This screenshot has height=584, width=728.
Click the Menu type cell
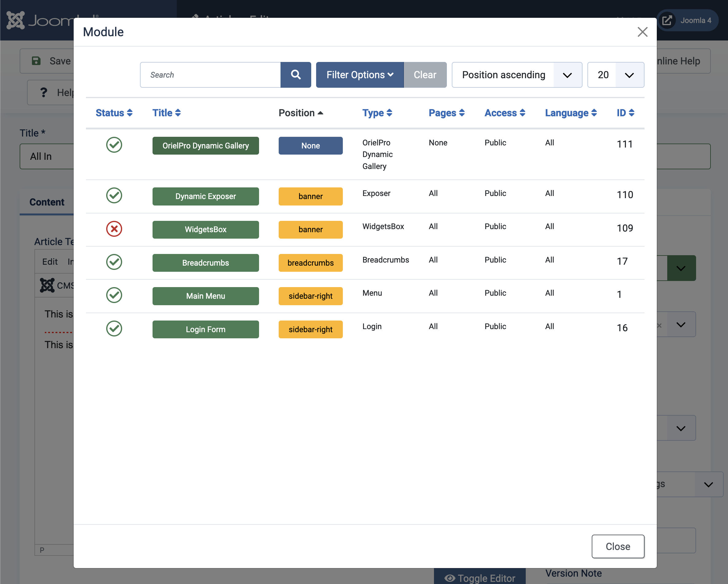pyautogui.click(x=372, y=293)
